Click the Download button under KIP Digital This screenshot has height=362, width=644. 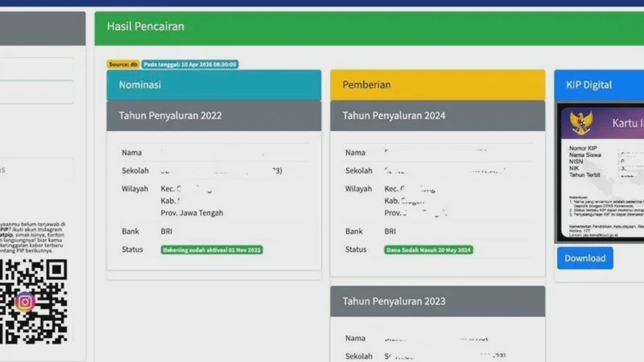tap(585, 258)
